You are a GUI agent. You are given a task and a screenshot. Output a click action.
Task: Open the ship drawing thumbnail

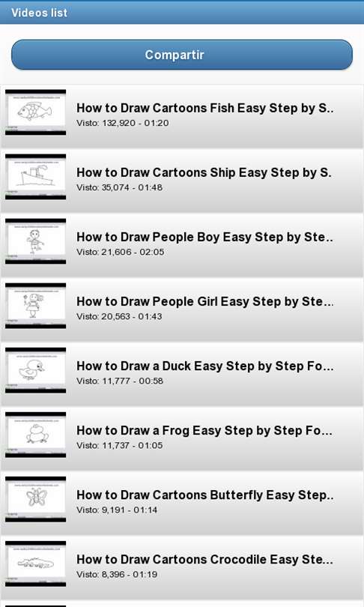tap(36, 177)
